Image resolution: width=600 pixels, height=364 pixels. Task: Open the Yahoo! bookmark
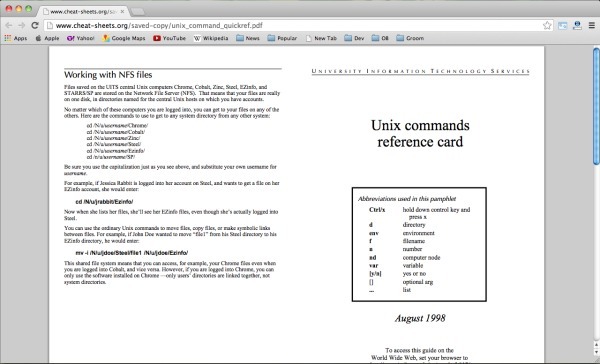(80, 38)
